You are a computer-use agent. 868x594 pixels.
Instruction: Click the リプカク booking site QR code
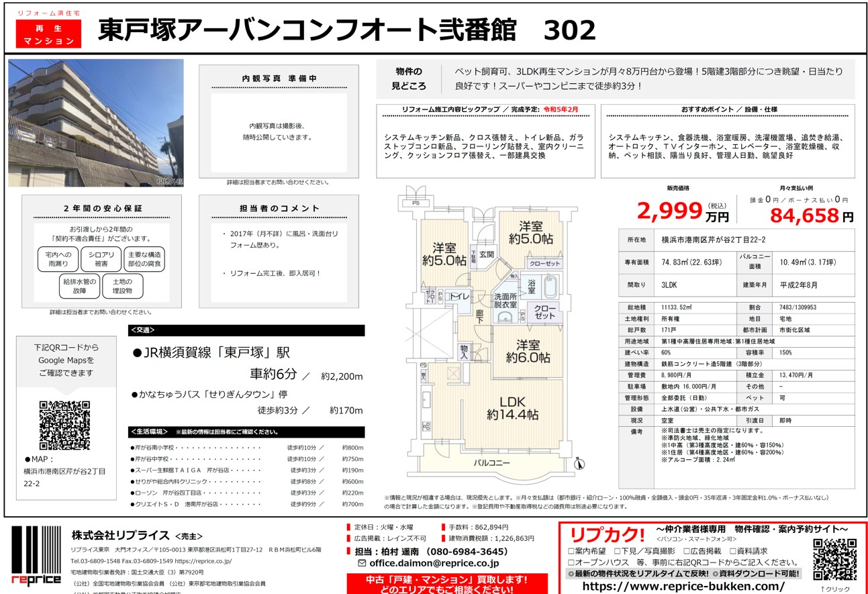[x=835, y=560]
